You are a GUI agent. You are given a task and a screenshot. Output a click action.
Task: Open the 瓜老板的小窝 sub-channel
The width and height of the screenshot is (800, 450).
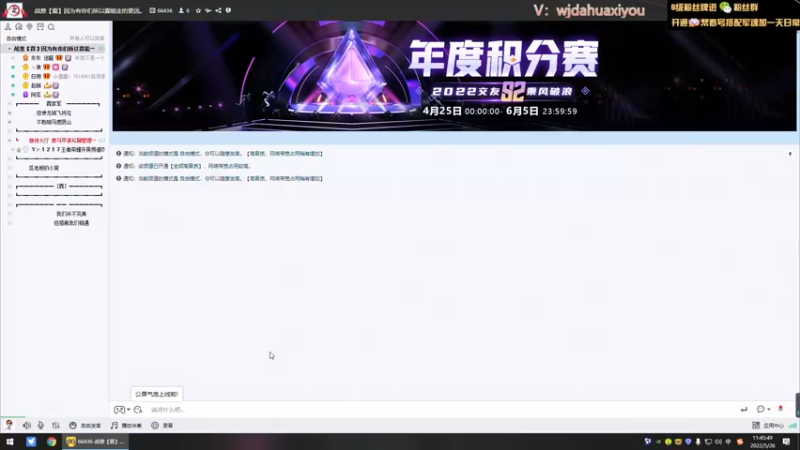pyautogui.click(x=44, y=168)
